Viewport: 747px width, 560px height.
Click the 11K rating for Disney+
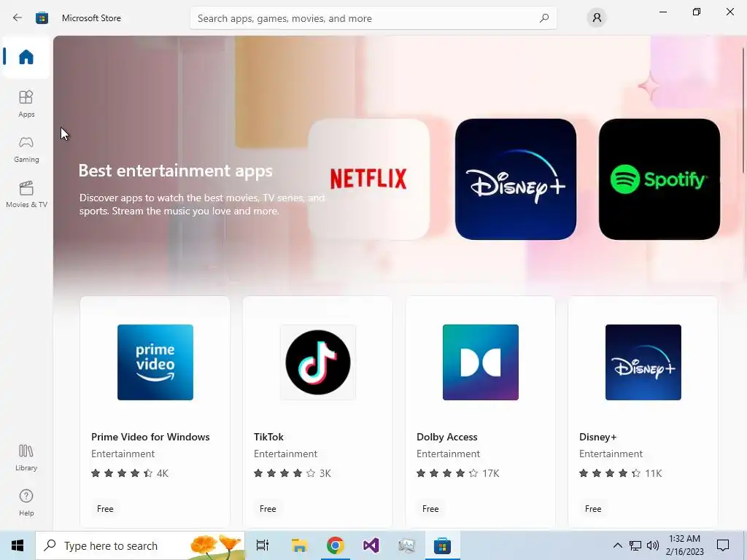(654, 473)
